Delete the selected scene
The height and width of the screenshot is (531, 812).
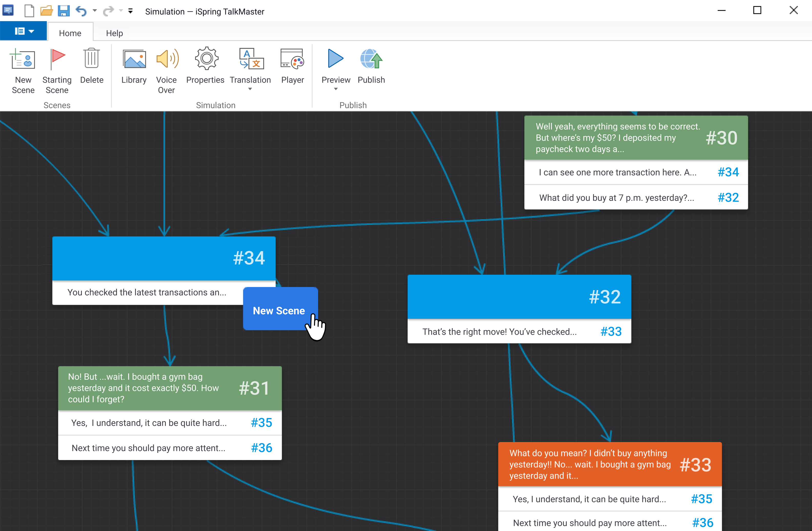(x=92, y=66)
